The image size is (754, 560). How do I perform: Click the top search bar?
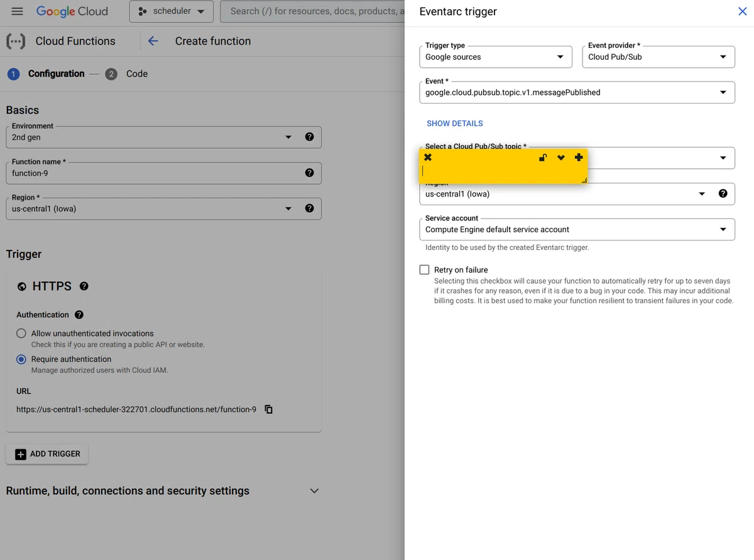(313, 11)
